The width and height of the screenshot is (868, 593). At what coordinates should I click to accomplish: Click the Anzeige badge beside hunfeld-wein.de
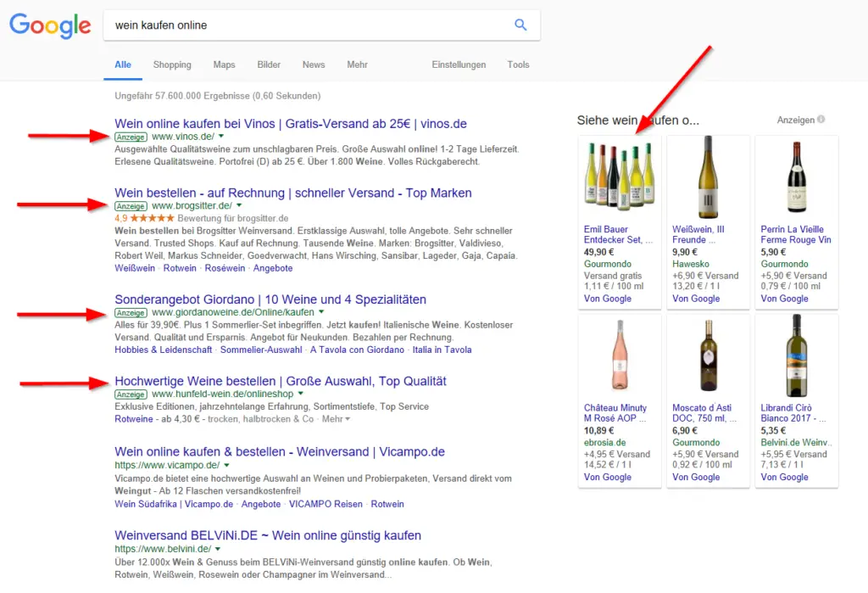131,394
